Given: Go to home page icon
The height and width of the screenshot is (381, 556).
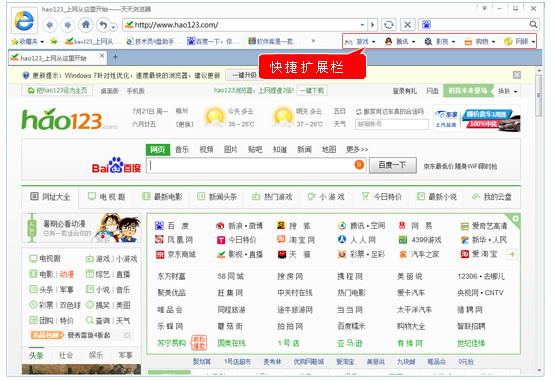Looking at the screenshot, I should coord(85,25).
